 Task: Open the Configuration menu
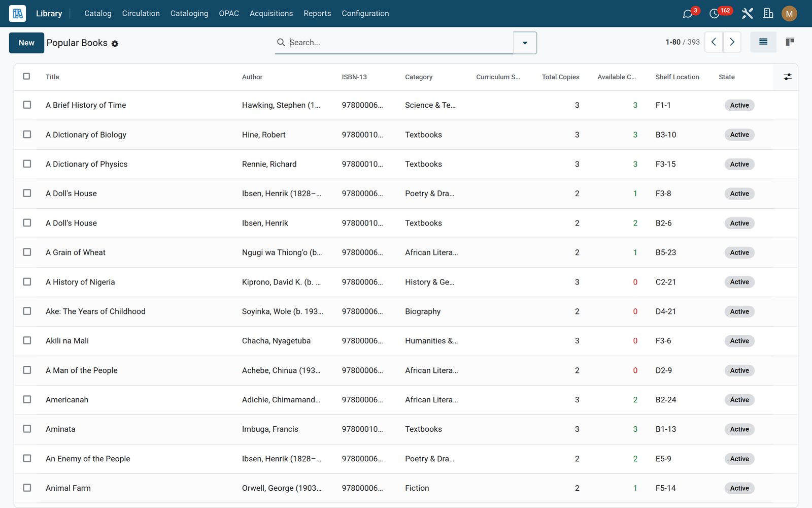click(x=365, y=14)
